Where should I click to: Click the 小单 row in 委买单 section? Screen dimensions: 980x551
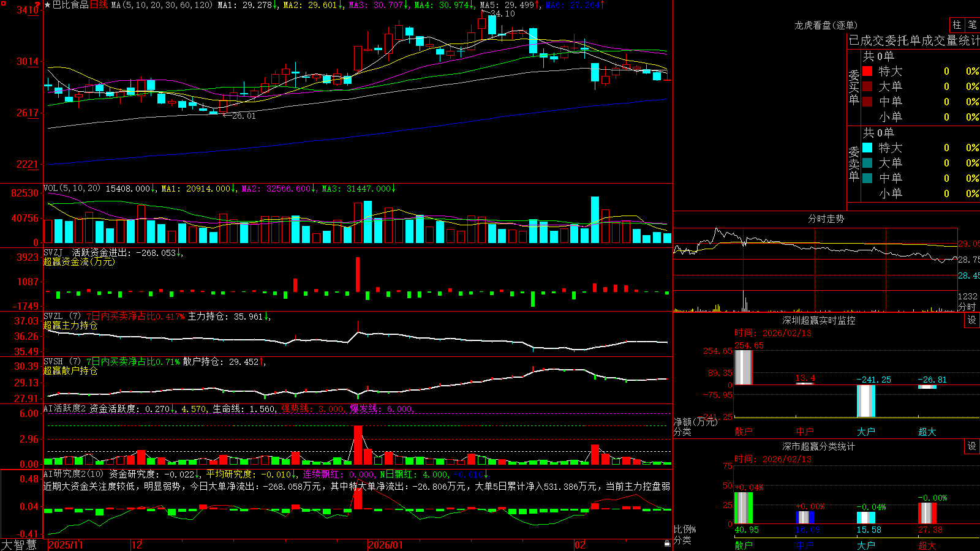coord(921,117)
